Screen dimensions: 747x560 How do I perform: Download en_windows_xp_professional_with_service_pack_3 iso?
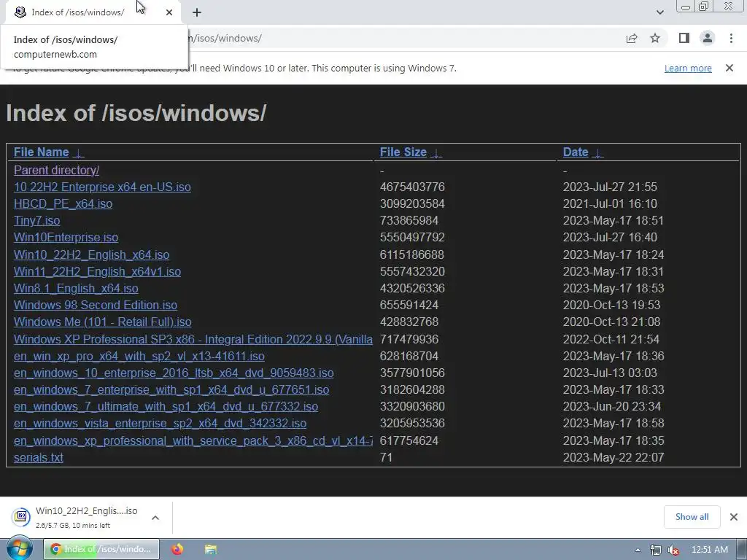tap(193, 440)
